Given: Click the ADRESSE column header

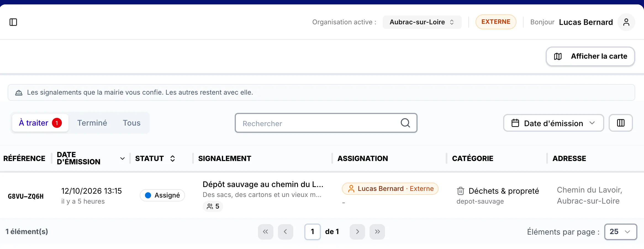Looking at the screenshot, I should click(569, 159).
